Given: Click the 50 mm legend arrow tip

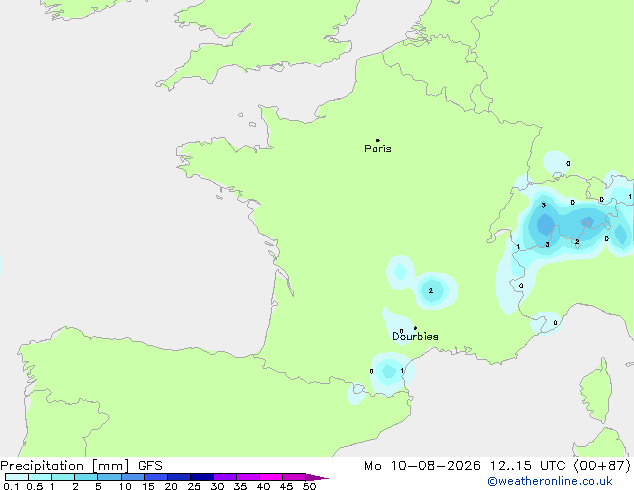Looking at the screenshot, I should click(x=317, y=477).
